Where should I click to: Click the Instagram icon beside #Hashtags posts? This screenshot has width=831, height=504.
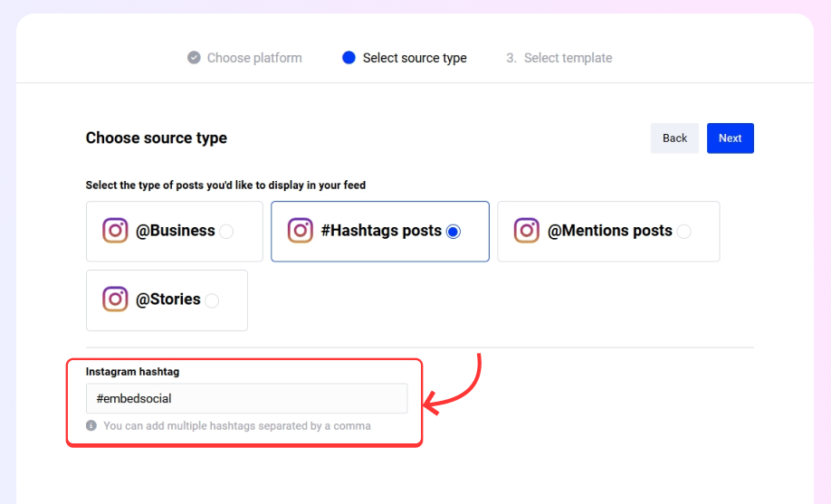click(300, 231)
